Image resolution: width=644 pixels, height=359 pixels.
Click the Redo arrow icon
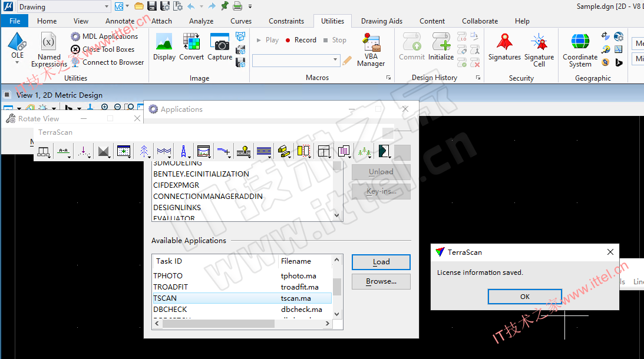tap(212, 6)
